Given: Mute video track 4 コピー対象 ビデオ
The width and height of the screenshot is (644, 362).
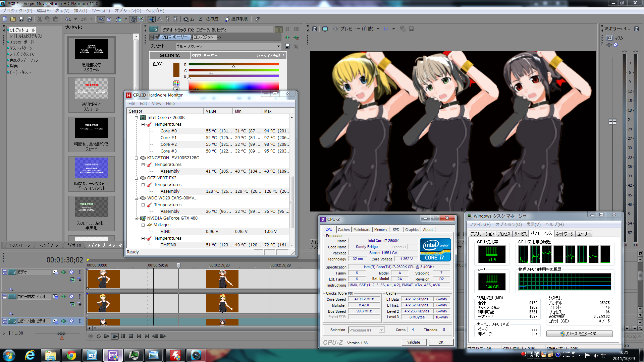Looking at the screenshot, I should tap(71, 297).
